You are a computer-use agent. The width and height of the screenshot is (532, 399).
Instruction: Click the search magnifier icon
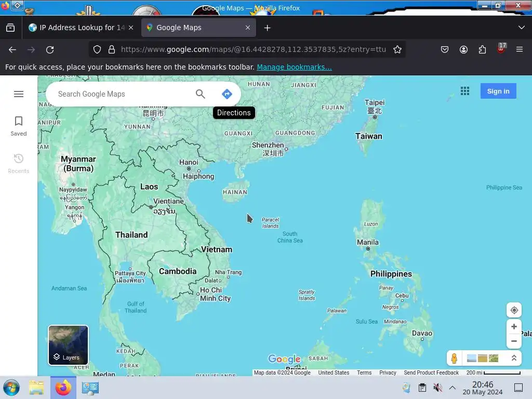click(201, 94)
